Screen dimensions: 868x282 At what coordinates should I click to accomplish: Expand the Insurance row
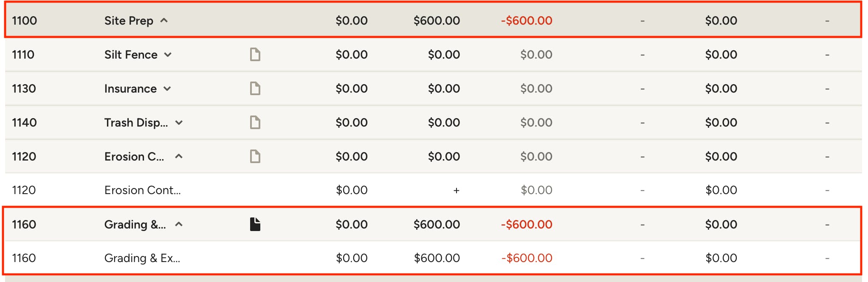pos(167,88)
